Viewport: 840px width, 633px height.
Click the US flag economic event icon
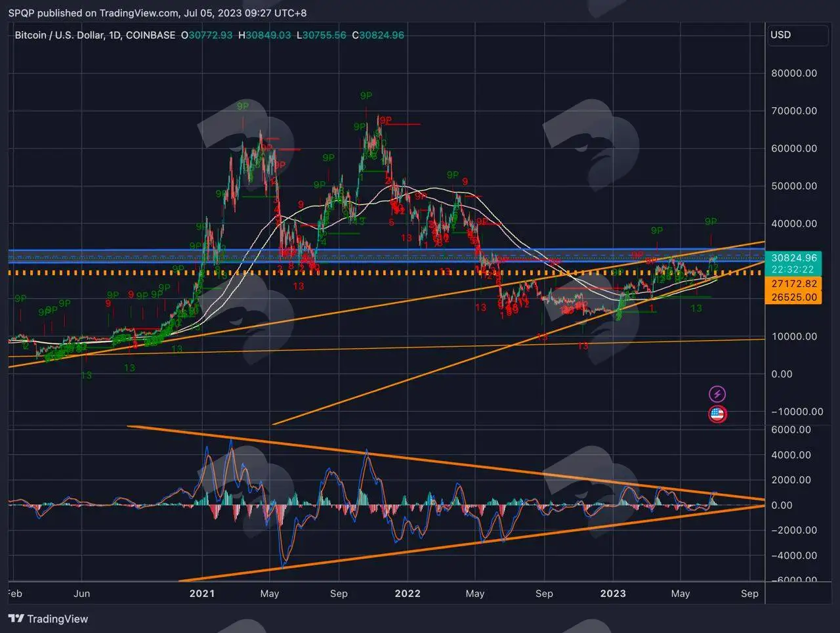[717, 414]
